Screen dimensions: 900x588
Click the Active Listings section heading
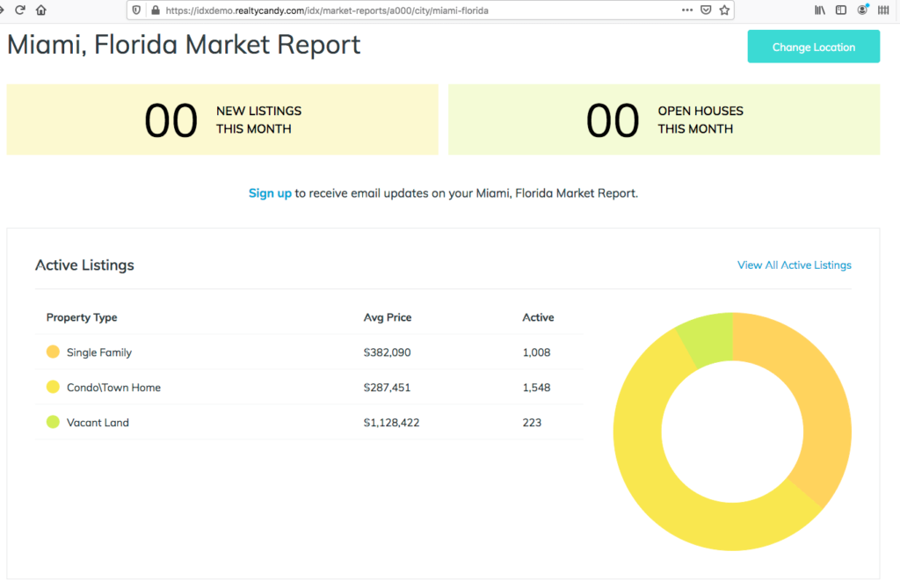point(84,265)
